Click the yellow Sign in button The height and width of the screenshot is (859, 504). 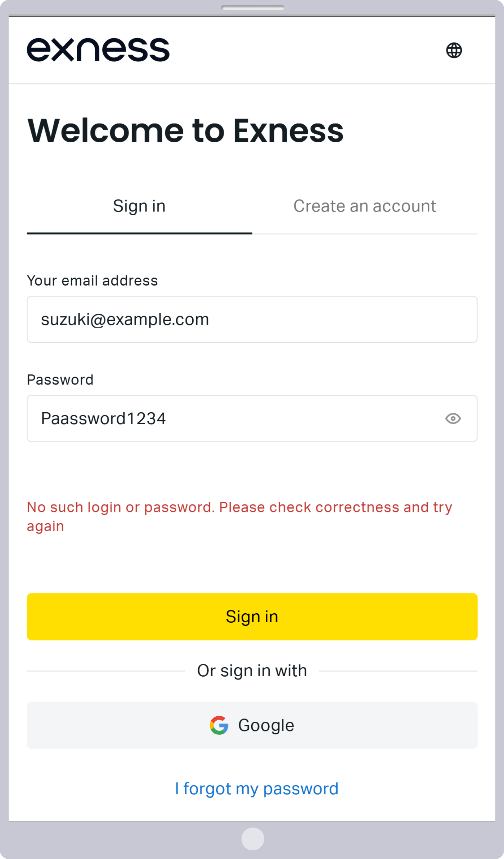(x=252, y=617)
